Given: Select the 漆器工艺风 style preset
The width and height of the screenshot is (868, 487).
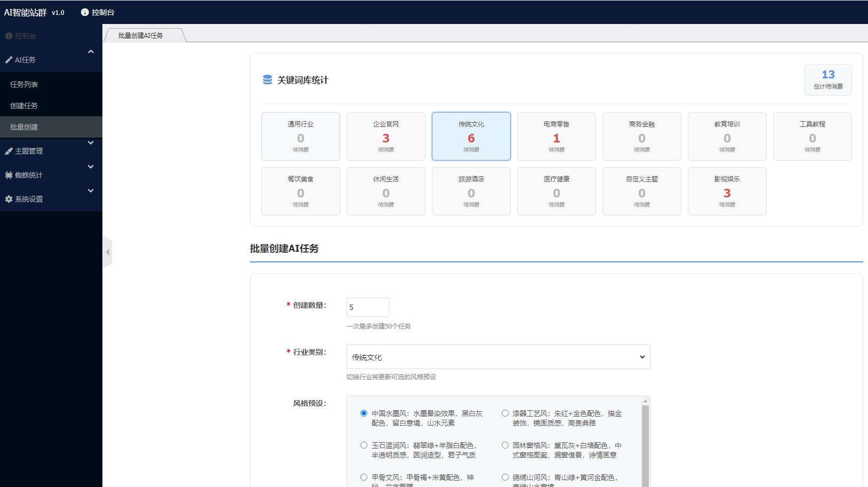Looking at the screenshot, I should (505, 413).
